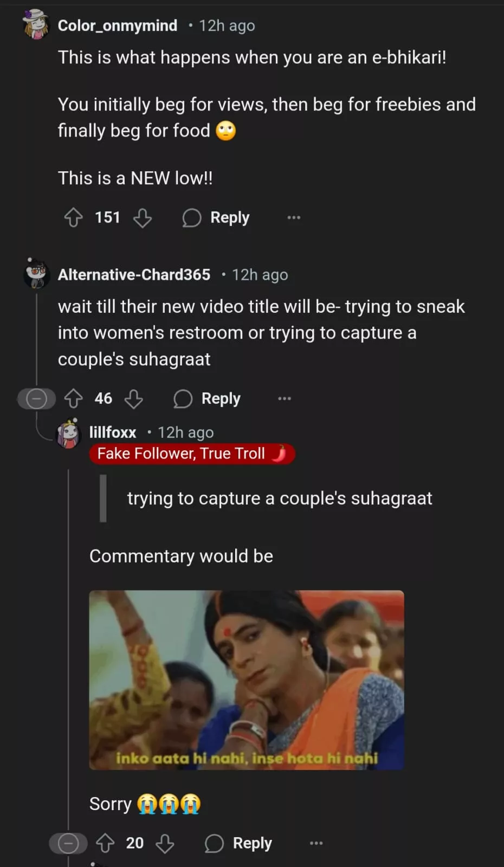Reply to Alternative-Chard365's comment
The height and width of the screenshot is (867, 504).
click(208, 399)
